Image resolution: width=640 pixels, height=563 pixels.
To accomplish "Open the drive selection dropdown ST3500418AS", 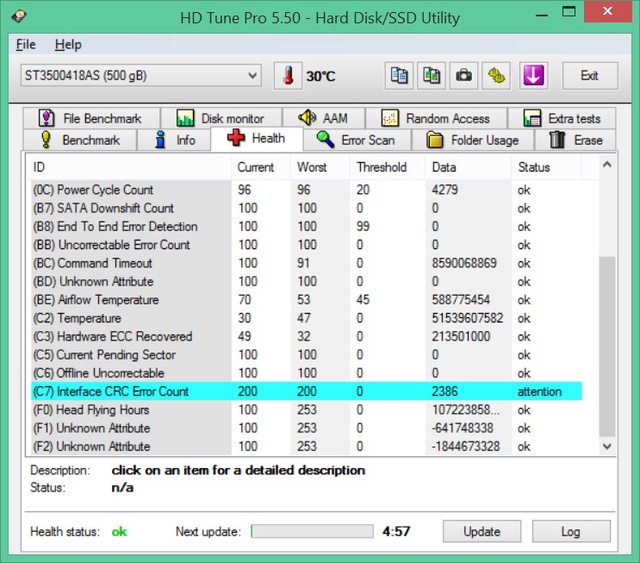I will click(141, 76).
